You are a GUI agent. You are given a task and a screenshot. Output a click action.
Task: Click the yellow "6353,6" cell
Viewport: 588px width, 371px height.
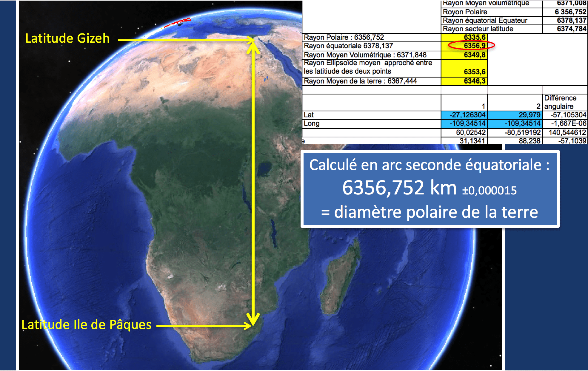(464, 68)
